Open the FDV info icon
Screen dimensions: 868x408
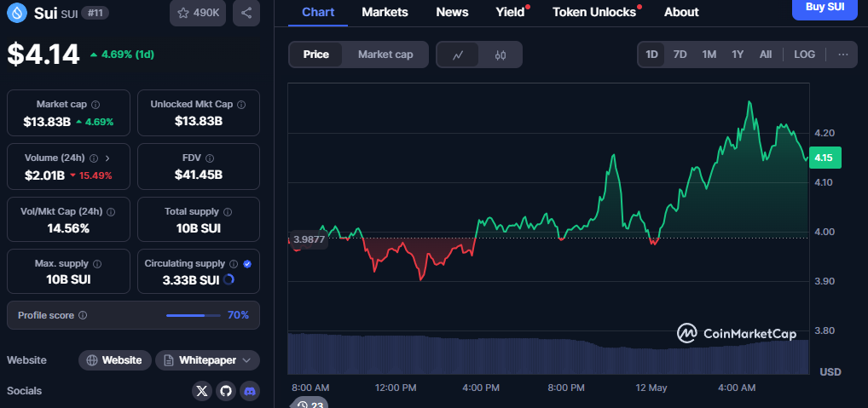[210, 158]
